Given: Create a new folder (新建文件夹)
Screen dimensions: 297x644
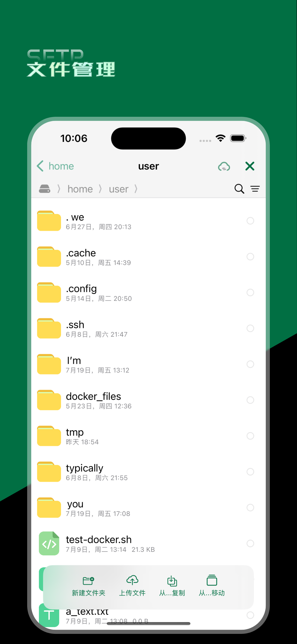Looking at the screenshot, I should 88,585.
